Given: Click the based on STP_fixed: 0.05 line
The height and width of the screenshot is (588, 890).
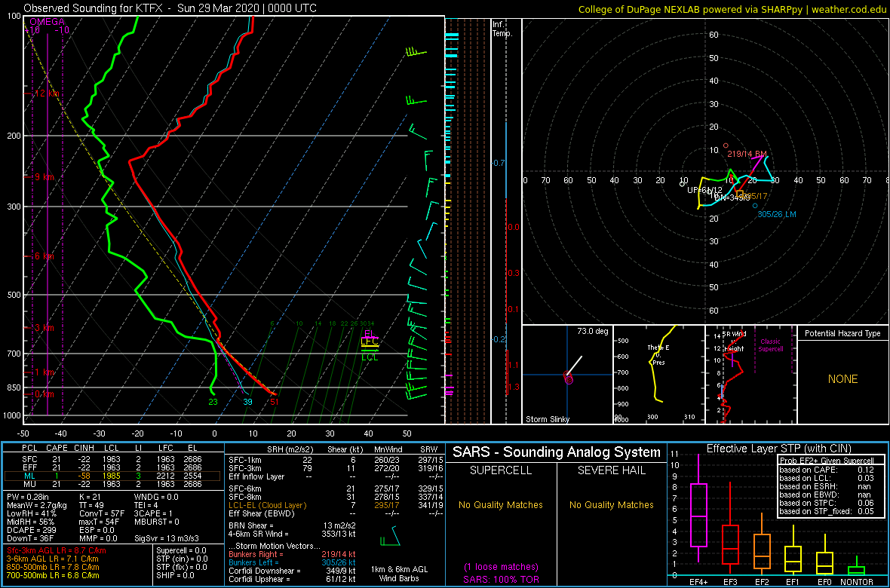Looking at the screenshot, I should click(x=825, y=510).
